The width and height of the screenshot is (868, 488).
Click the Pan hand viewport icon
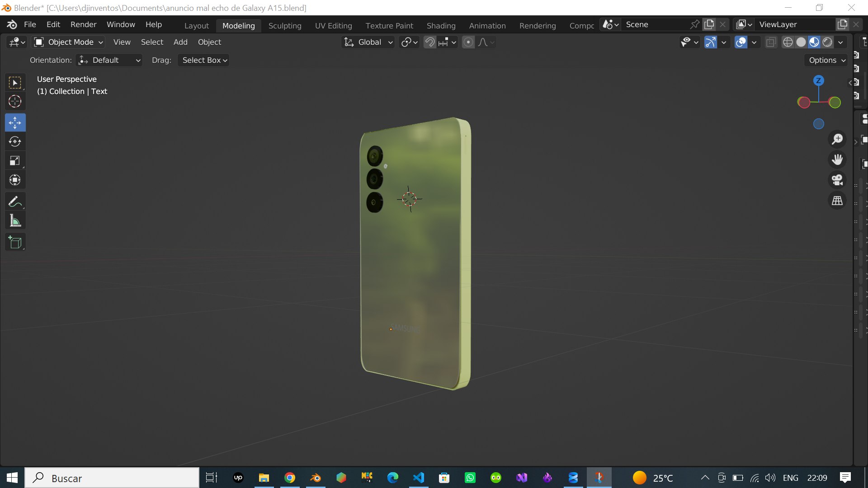point(837,160)
